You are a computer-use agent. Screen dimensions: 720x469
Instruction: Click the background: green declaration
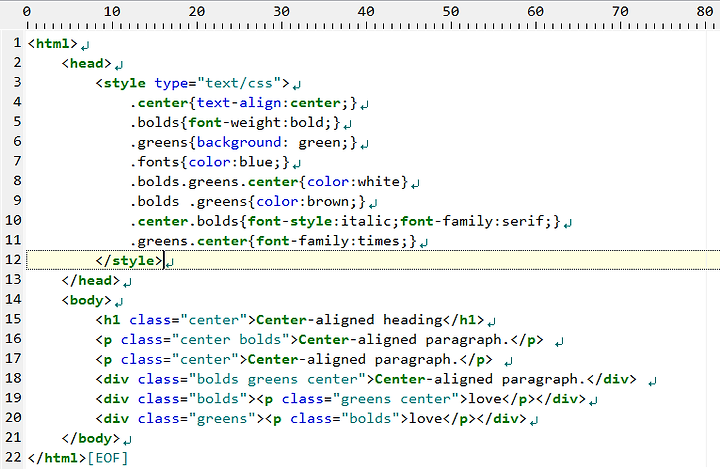pyautogui.click(x=269, y=142)
